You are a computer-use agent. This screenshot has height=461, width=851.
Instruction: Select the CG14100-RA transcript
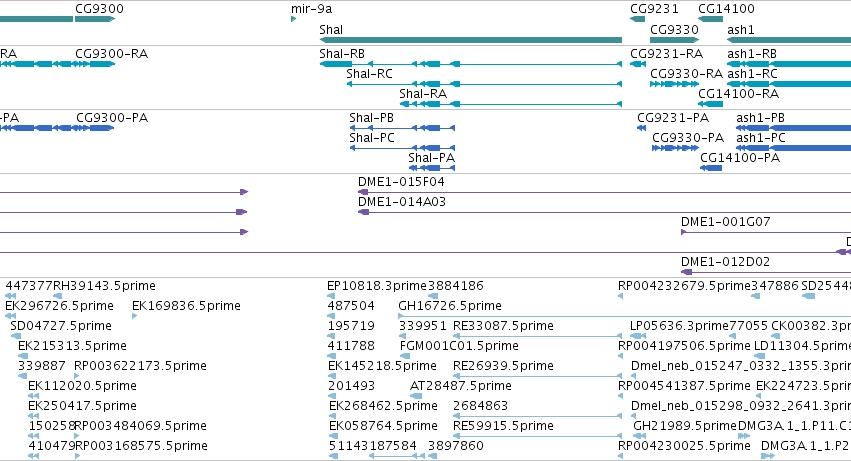710,104
